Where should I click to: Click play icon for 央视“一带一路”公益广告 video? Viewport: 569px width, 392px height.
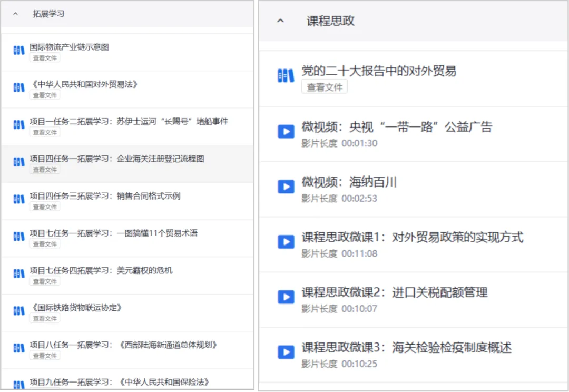(x=286, y=132)
